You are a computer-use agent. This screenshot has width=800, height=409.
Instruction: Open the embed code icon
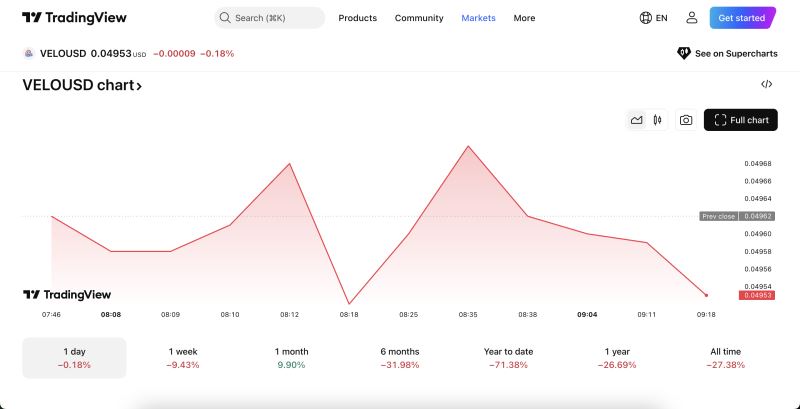(x=766, y=85)
